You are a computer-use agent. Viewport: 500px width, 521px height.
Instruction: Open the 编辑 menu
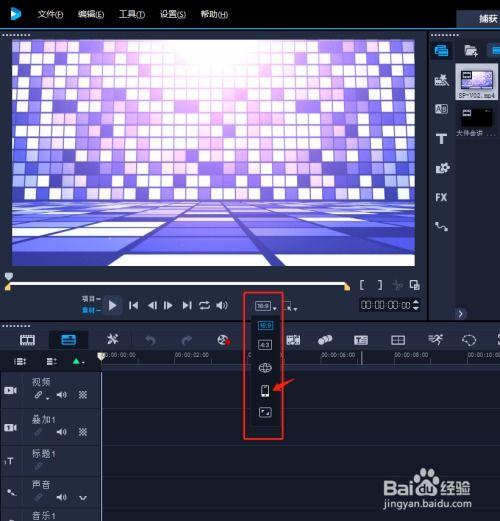coord(91,14)
